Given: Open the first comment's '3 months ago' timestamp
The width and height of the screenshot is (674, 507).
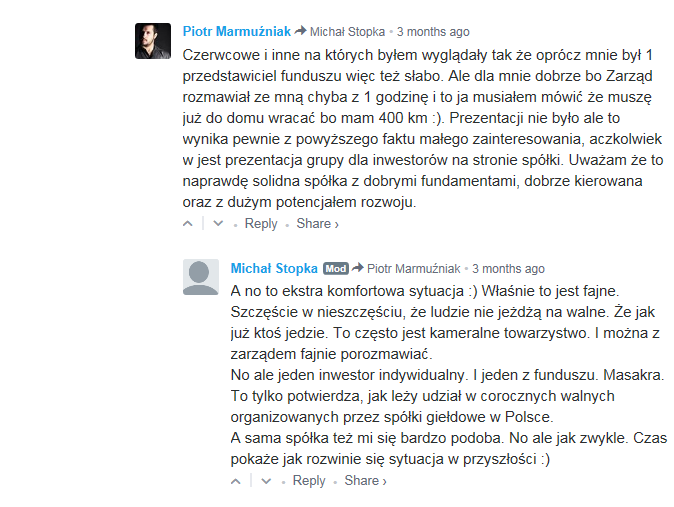Looking at the screenshot, I should click(x=433, y=32).
